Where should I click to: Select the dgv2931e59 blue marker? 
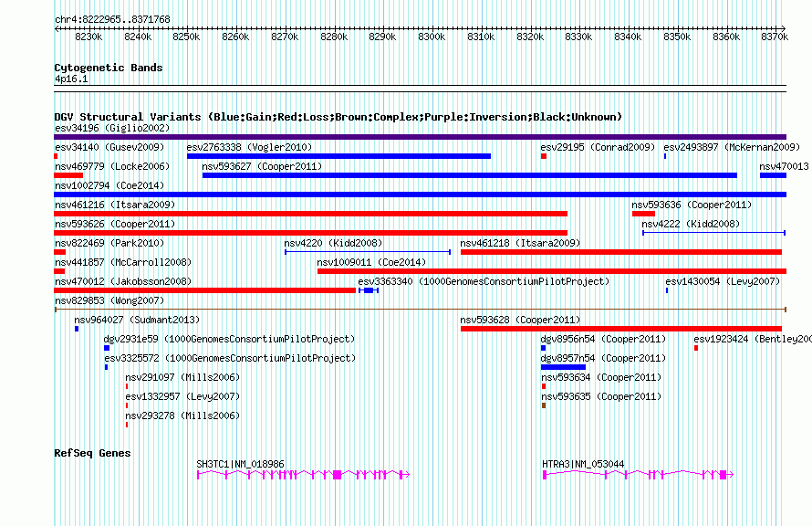(107, 348)
